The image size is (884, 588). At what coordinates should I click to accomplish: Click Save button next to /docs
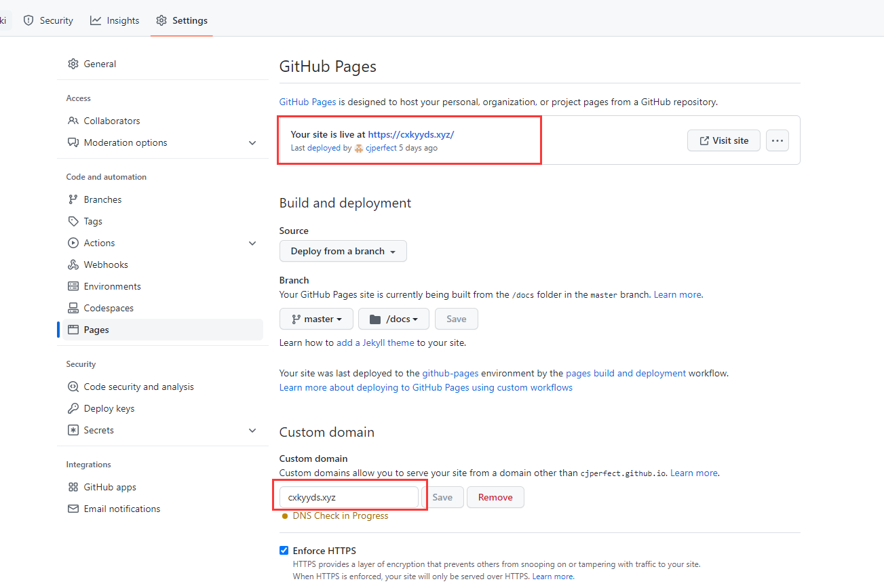point(457,319)
